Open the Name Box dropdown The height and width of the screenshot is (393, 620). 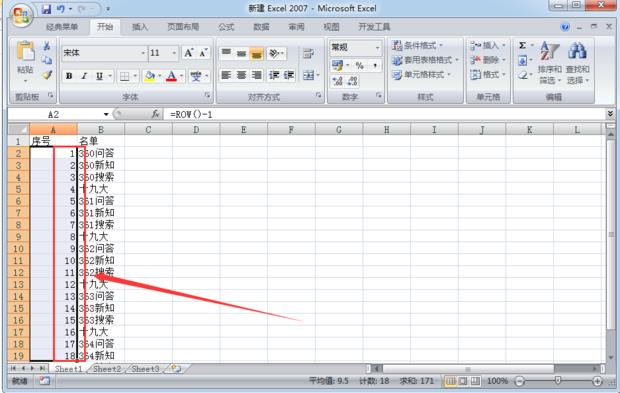[106, 115]
